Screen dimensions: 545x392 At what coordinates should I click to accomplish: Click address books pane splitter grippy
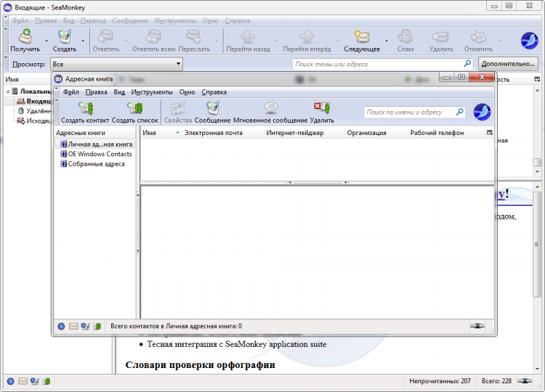(138, 222)
